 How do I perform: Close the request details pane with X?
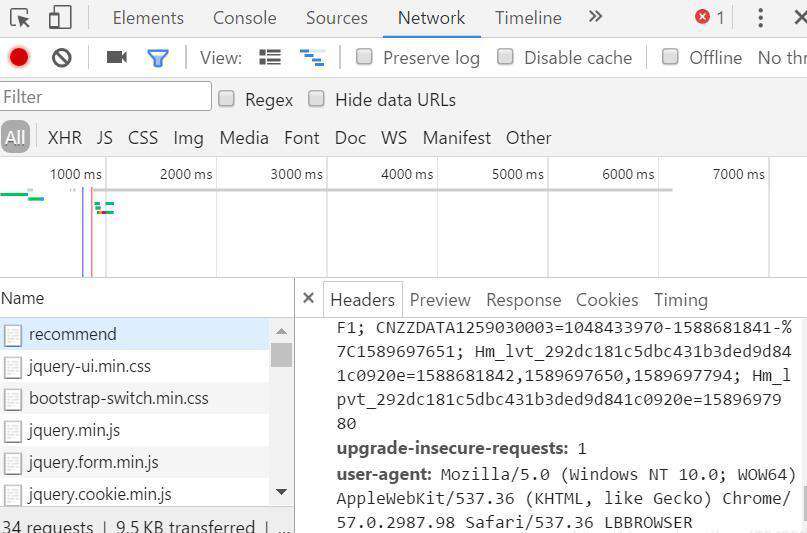(308, 298)
